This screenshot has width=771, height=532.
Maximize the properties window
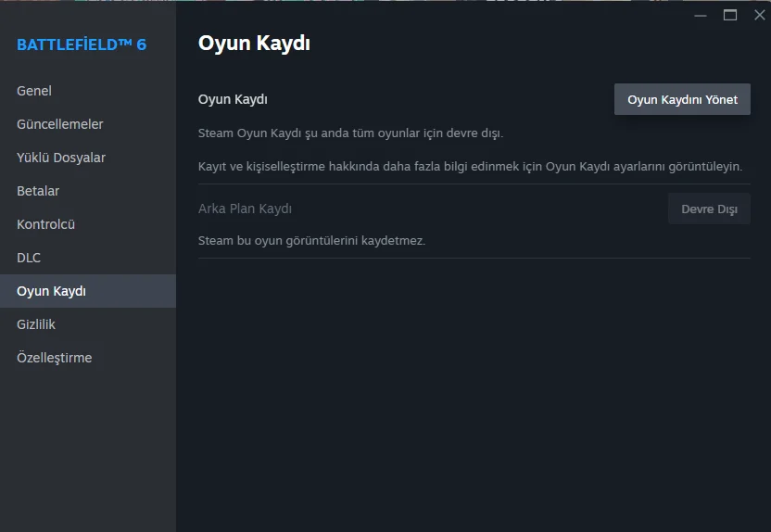729,15
